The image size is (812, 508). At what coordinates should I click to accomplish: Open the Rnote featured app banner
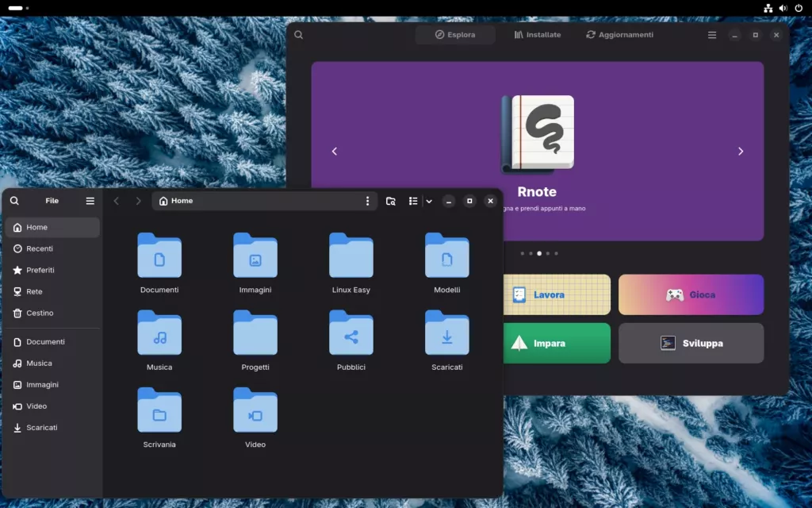click(538, 151)
